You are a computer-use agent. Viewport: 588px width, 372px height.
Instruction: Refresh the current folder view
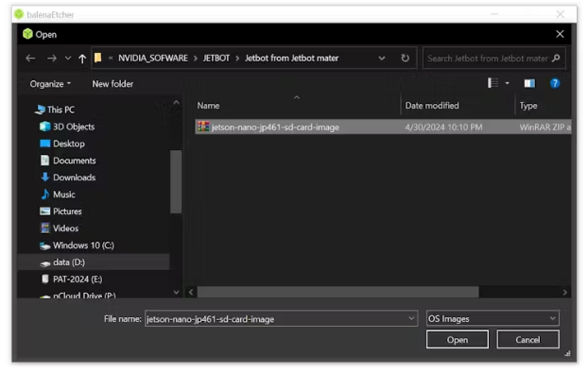point(405,59)
